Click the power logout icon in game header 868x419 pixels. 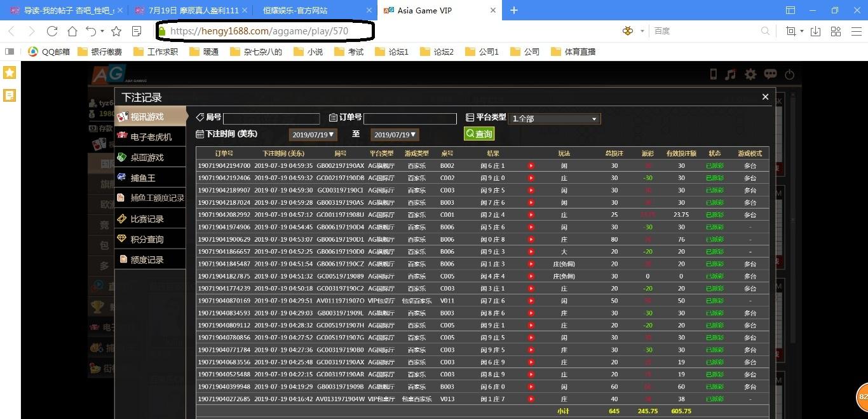click(x=789, y=74)
